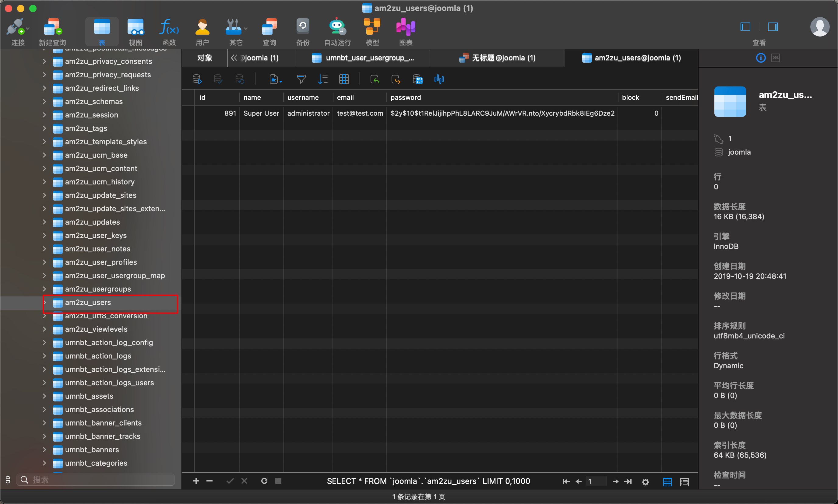The width and height of the screenshot is (838, 504).
Task: Open the filter funnel tool
Action: [x=301, y=79]
